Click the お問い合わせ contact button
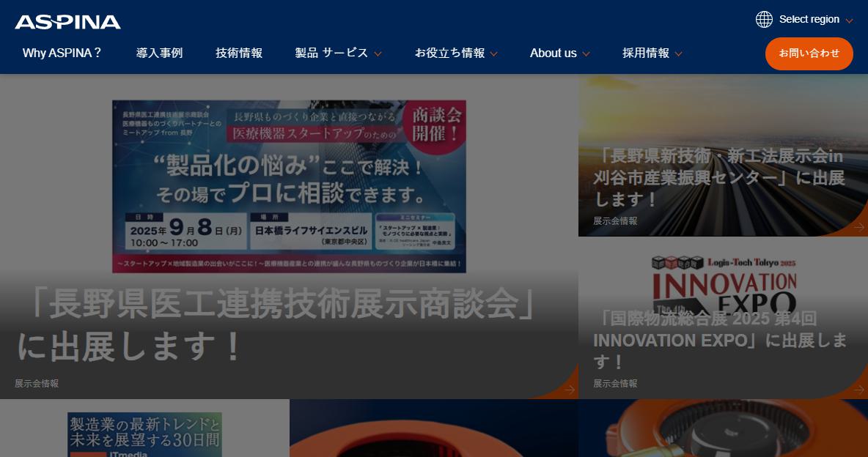This screenshot has height=457, width=868. pyautogui.click(x=809, y=53)
